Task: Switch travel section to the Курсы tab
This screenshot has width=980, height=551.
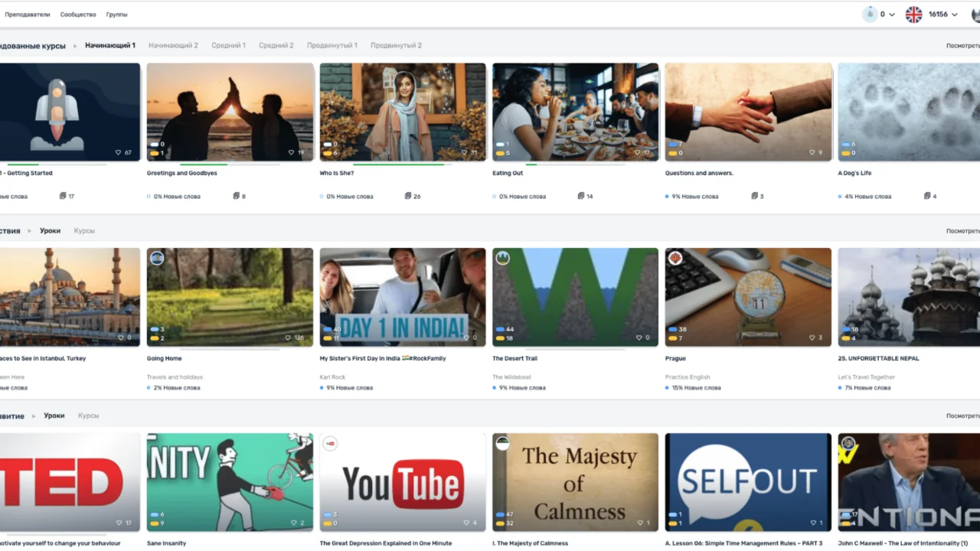Action: point(84,230)
